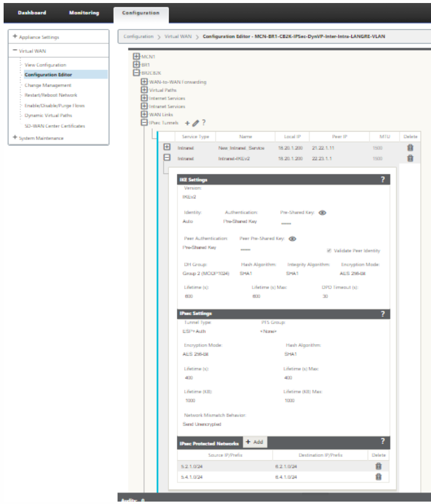Switch to the Monitoring tab
Viewport: 431px width, 504px height.
(84, 13)
